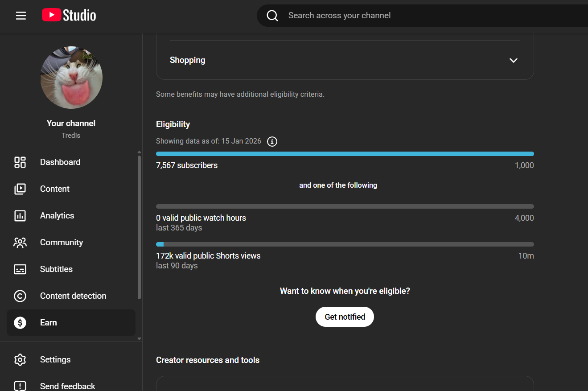The width and height of the screenshot is (588, 391).
Task: Open the Settings gear icon
Action: pos(20,360)
